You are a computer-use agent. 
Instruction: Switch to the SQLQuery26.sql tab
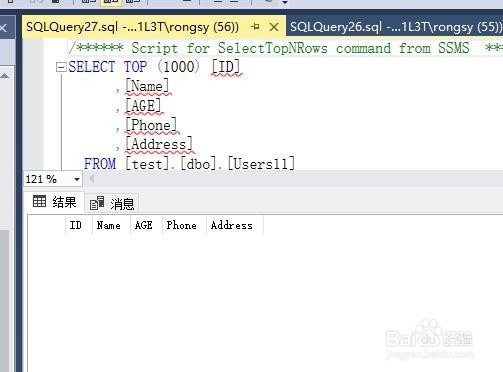pyautogui.click(x=395, y=27)
